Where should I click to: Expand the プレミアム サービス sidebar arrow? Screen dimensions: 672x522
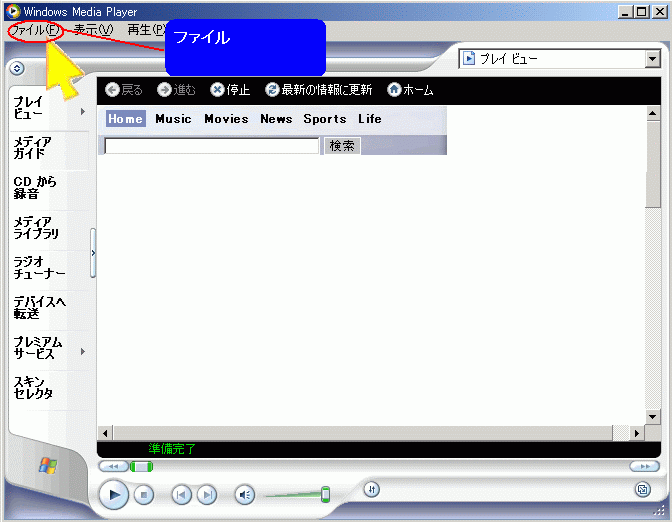pyautogui.click(x=83, y=351)
